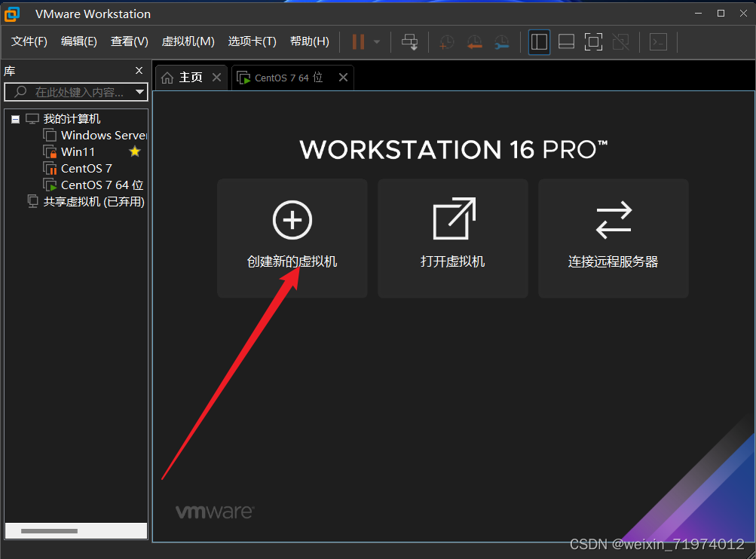This screenshot has height=559, width=756.
Task: Take a snapshot with the clock-plus icon
Action: pos(446,42)
